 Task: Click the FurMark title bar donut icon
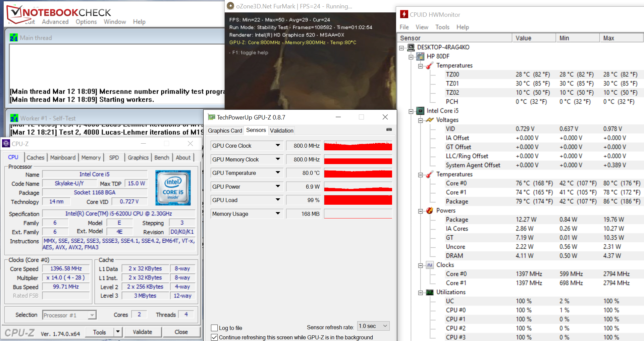[230, 6]
